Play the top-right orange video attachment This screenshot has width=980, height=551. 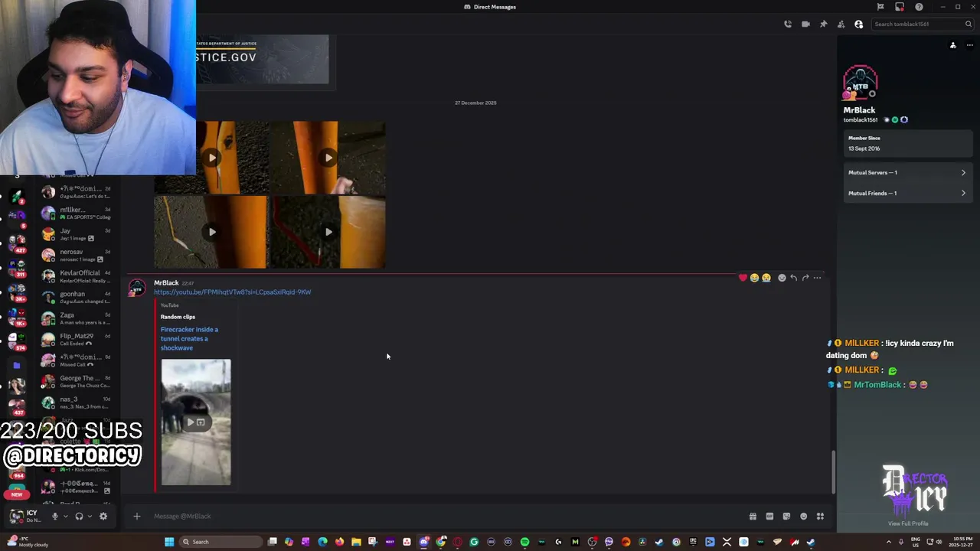(x=328, y=158)
